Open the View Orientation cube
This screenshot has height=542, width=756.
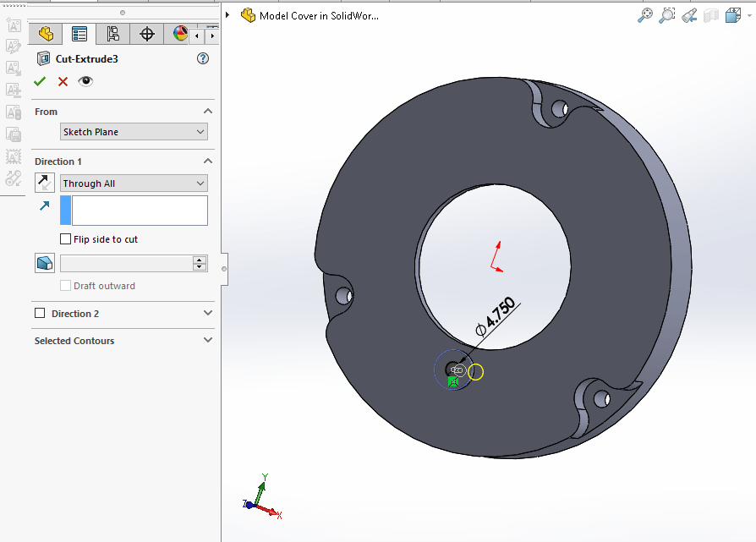[x=732, y=15]
